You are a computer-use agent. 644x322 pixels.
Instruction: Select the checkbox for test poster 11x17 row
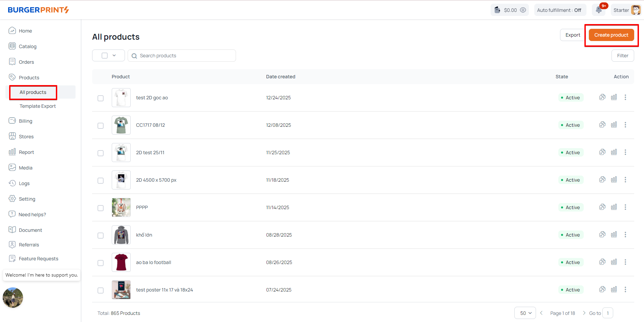(101, 290)
